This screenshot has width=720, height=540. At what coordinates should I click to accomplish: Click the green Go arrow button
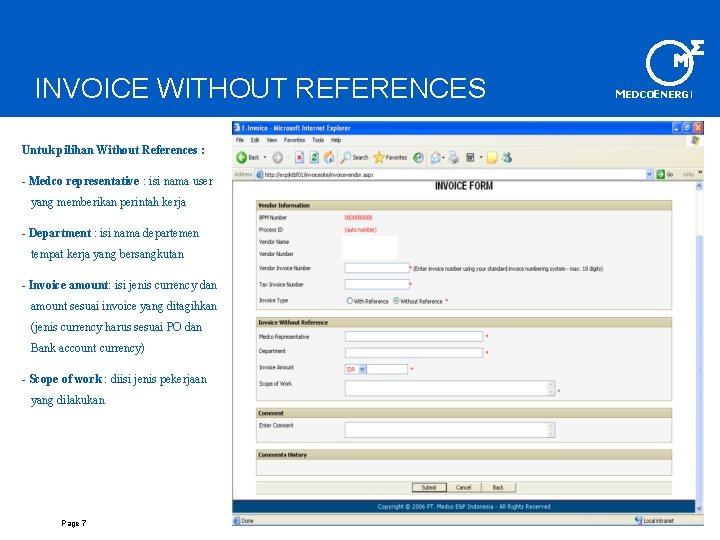[x=660, y=174]
